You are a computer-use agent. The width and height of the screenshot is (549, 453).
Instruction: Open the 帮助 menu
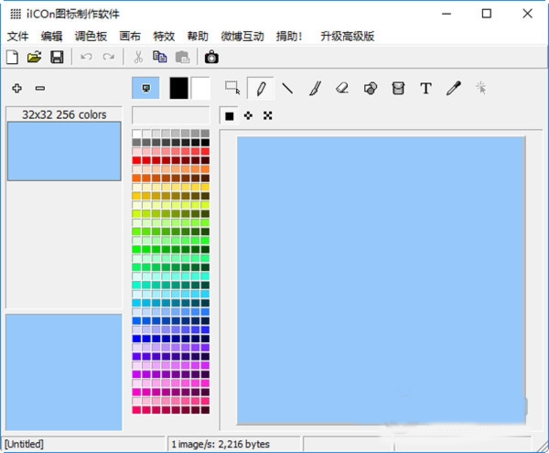pyautogui.click(x=198, y=36)
